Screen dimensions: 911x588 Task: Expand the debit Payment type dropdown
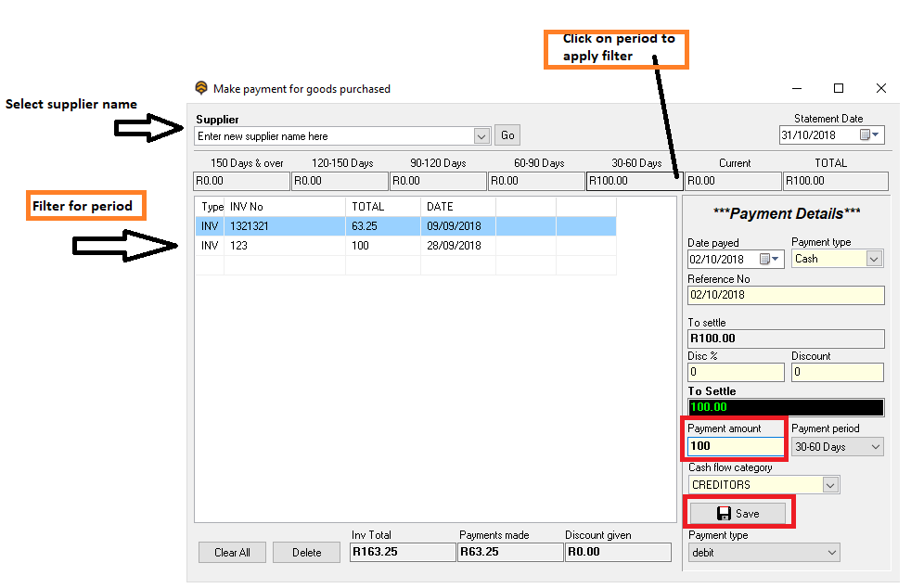[x=830, y=553]
